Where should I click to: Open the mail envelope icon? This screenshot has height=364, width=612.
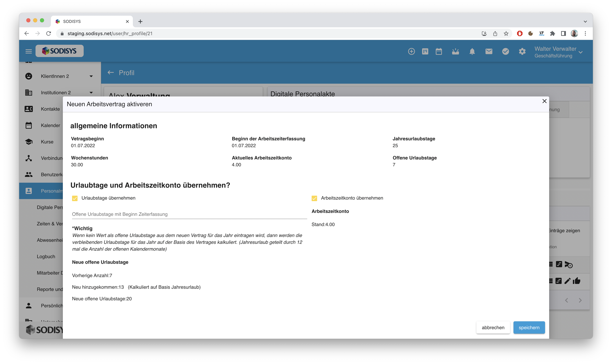489,51
